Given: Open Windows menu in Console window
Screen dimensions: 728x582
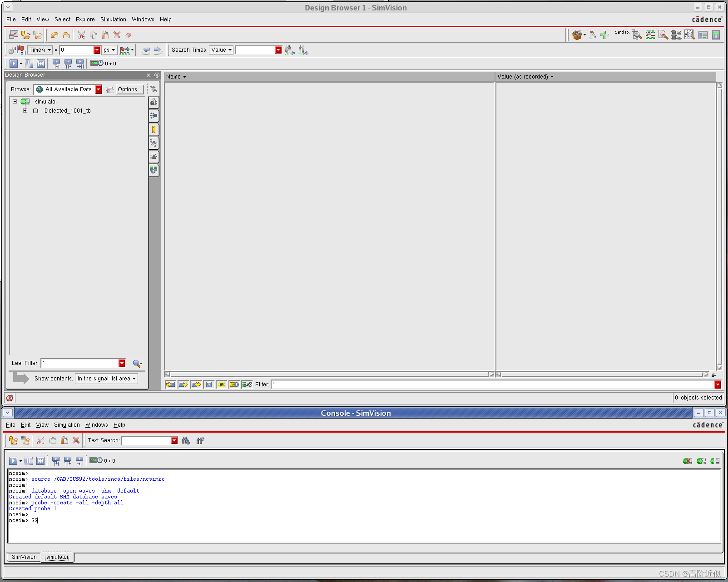Looking at the screenshot, I should [x=97, y=425].
